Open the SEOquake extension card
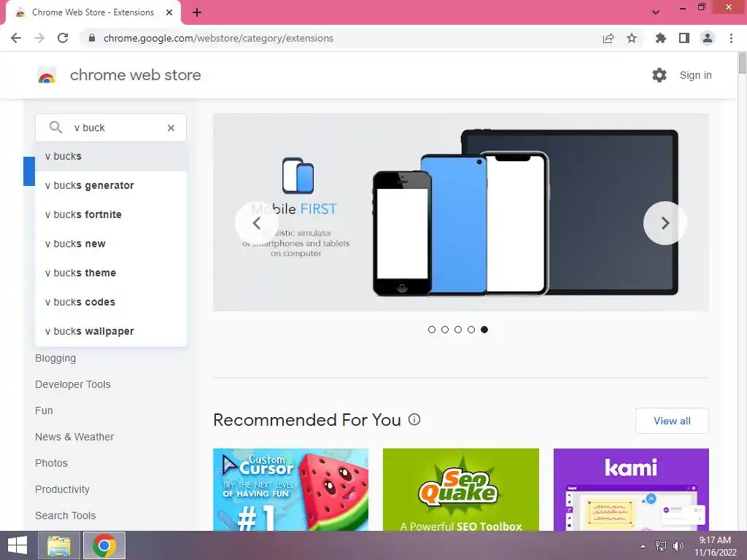Viewport: 747px width, 560px height. click(461, 489)
